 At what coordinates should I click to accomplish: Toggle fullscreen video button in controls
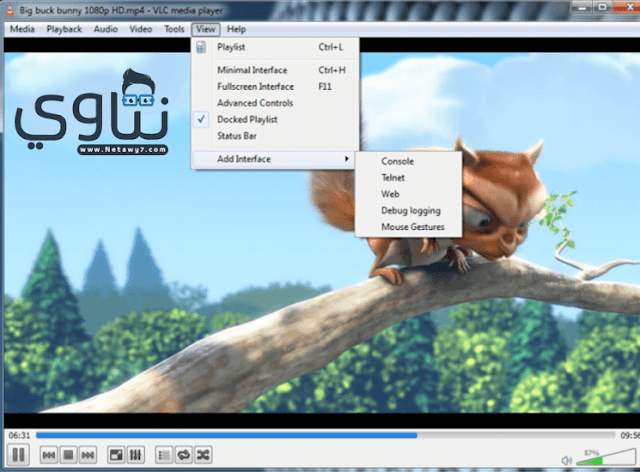pyautogui.click(x=116, y=455)
